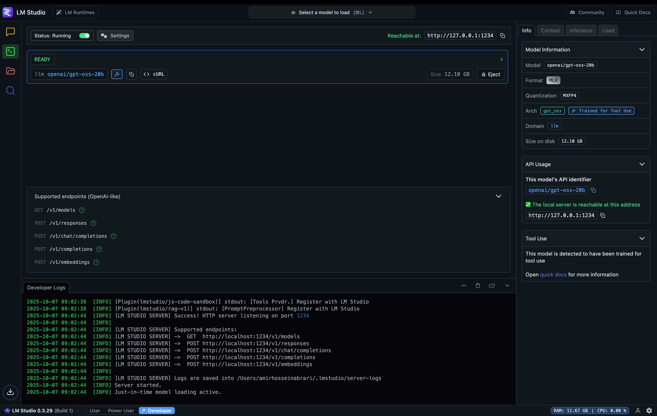Switch to User mode
Viewport: 657px width, 416px height.
click(95, 410)
